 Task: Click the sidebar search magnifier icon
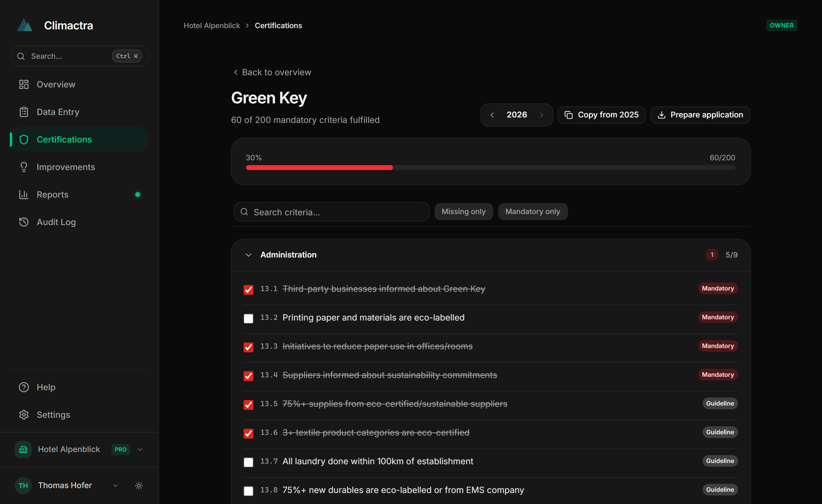21,56
